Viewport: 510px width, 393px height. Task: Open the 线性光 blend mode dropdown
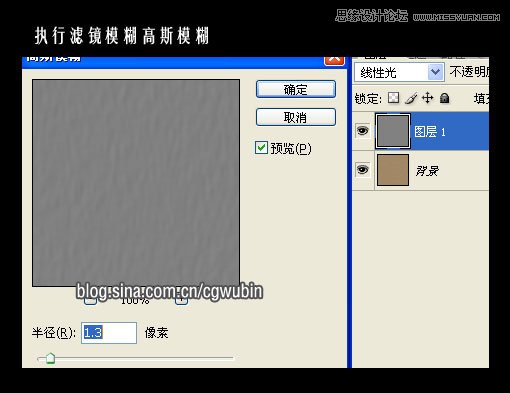coord(435,72)
